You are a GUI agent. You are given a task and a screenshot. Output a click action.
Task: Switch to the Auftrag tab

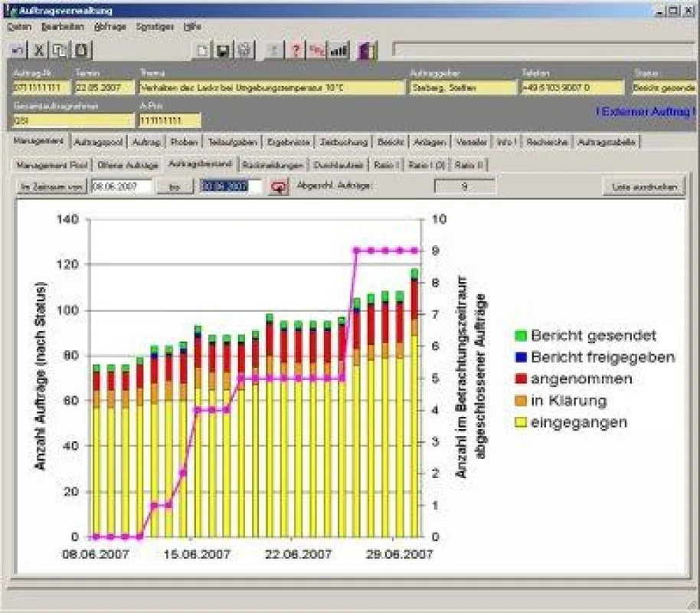click(x=146, y=142)
